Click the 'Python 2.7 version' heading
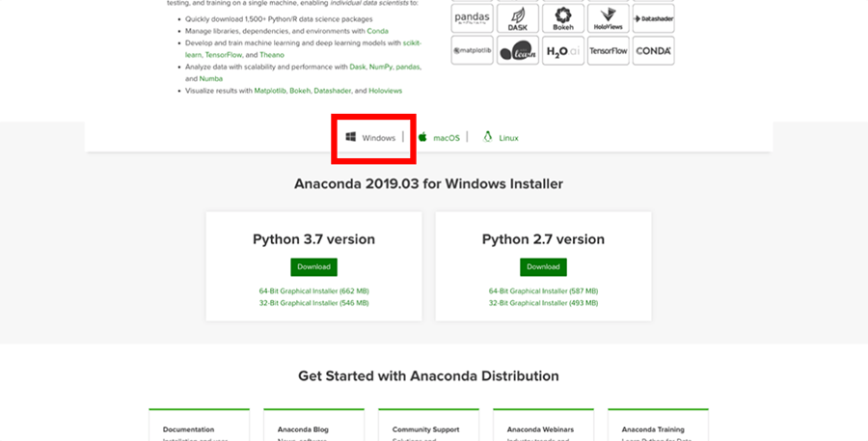 tap(543, 239)
